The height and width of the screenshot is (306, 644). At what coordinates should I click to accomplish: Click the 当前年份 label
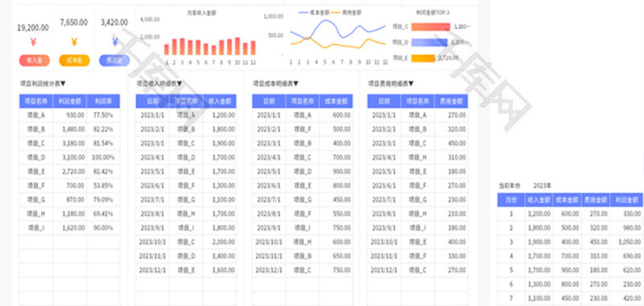pyautogui.click(x=510, y=186)
